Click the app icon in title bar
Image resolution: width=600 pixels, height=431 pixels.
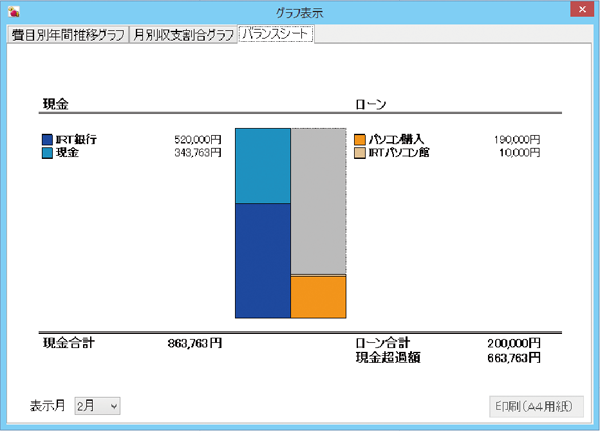pos(12,12)
